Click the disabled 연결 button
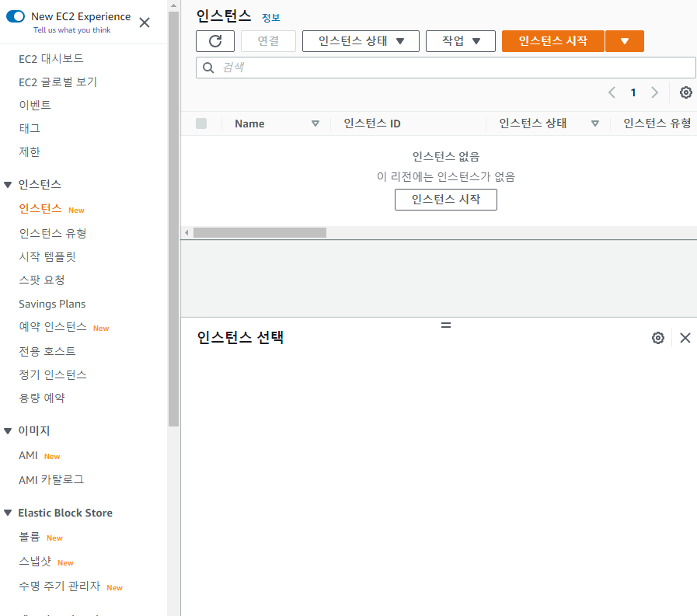 tap(269, 41)
